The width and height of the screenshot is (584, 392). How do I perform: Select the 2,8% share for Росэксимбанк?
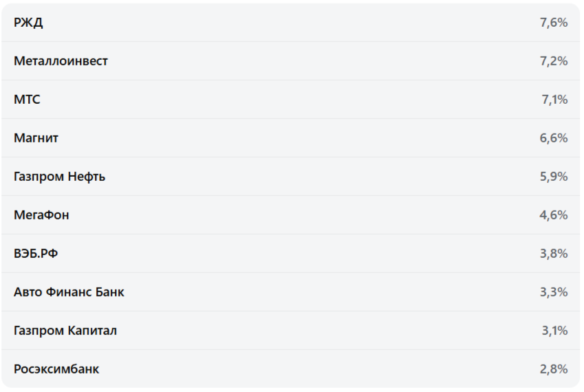(x=554, y=369)
